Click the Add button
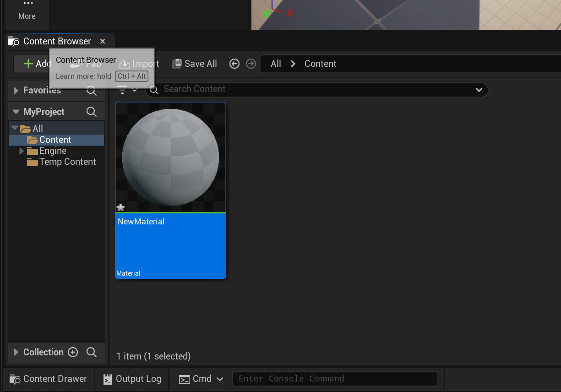This screenshot has width=561, height=392. [x=38, y=64]
